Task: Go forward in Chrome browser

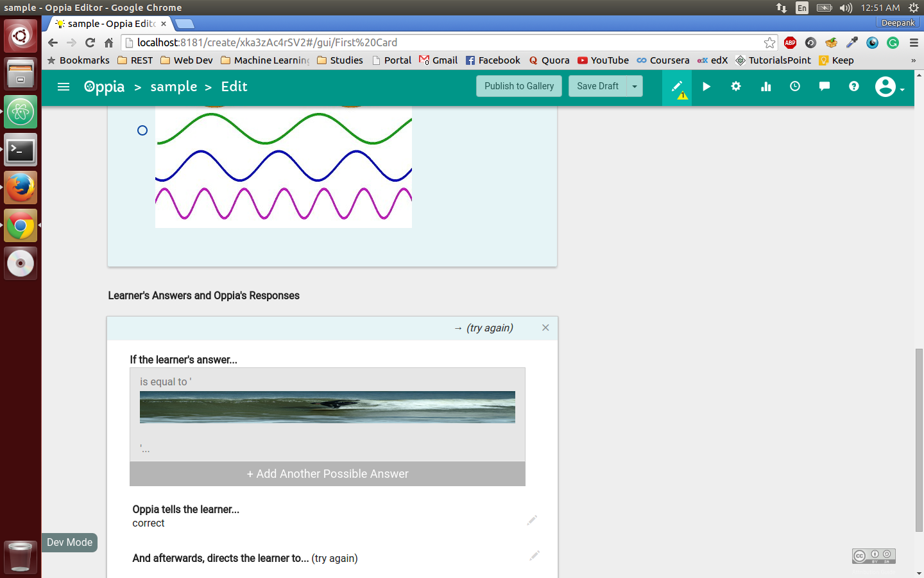Action: pyautogui.click(x=72, y=42)
